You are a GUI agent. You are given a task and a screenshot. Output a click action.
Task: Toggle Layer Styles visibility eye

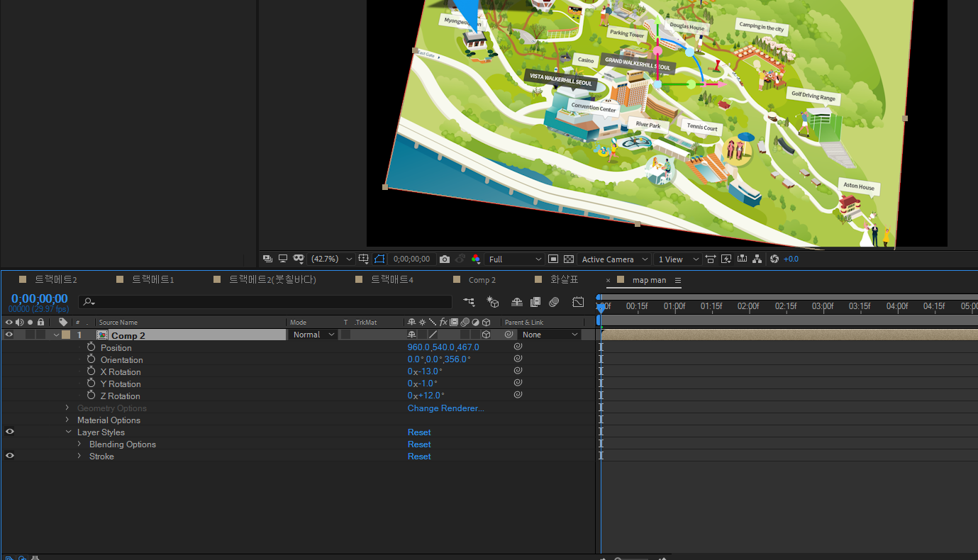(9, 432)
